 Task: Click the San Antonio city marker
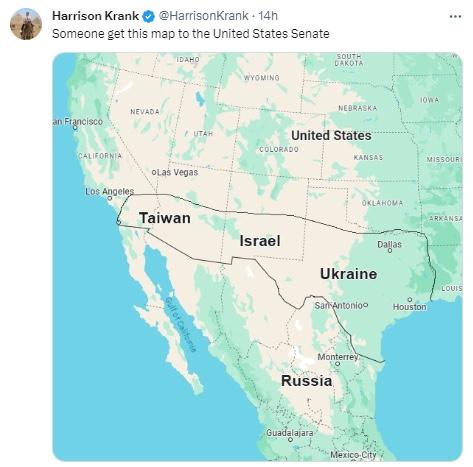366,305
